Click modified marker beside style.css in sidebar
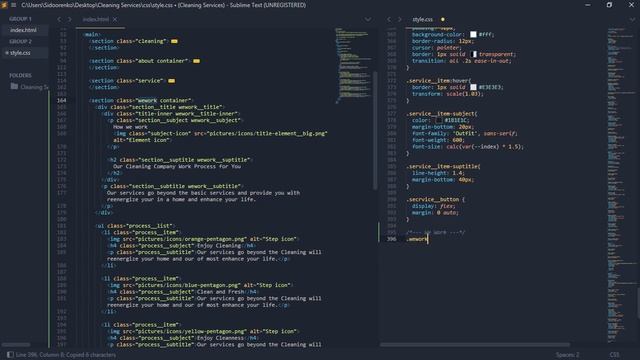640x360 pixels. [x=7, y=53]
